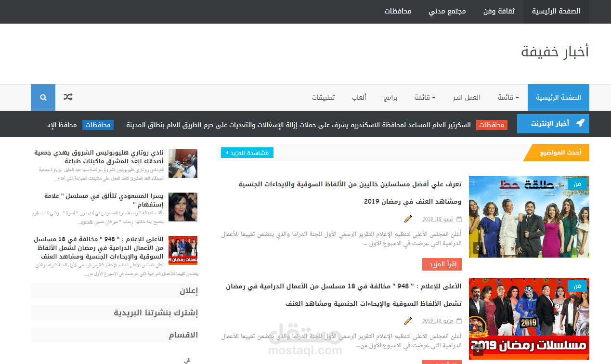Click the search magnifying glass icon
611x364 pixels.
tap(43, 97)
